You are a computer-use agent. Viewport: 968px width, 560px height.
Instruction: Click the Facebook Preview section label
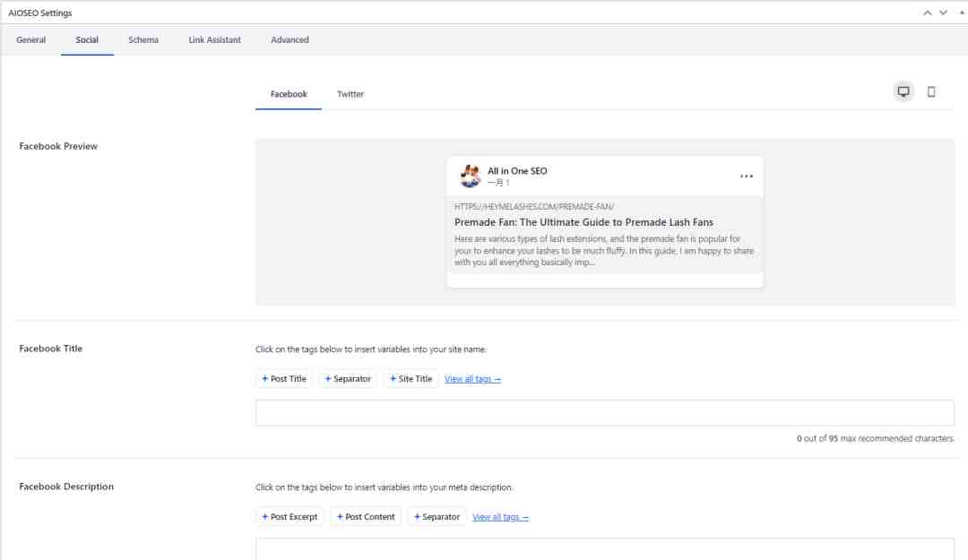[58, 146]
